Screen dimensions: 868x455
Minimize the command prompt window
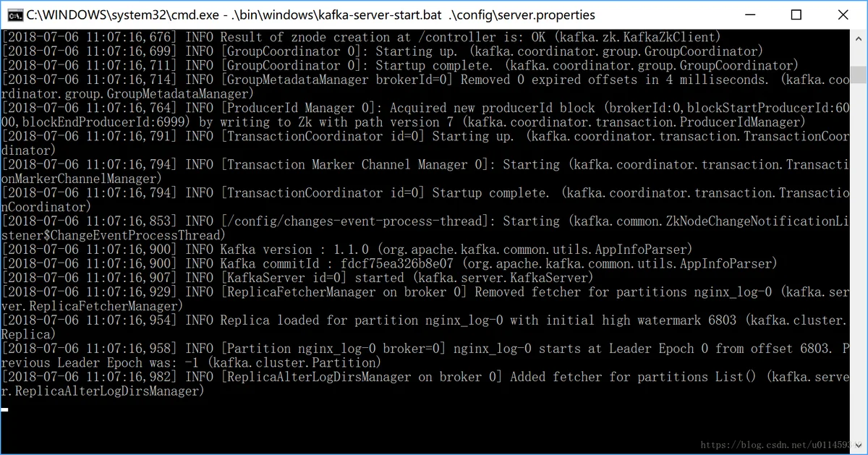click(751, 14)
